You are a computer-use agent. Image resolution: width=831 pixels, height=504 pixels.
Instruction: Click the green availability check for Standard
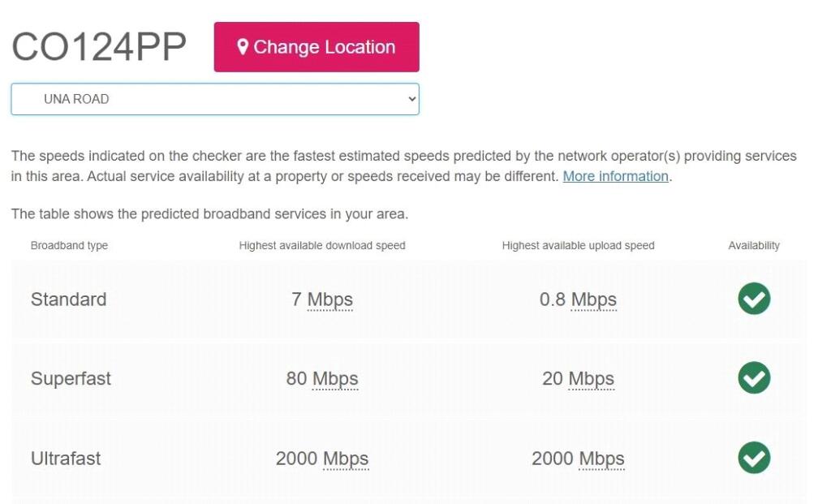click(753, 299)
